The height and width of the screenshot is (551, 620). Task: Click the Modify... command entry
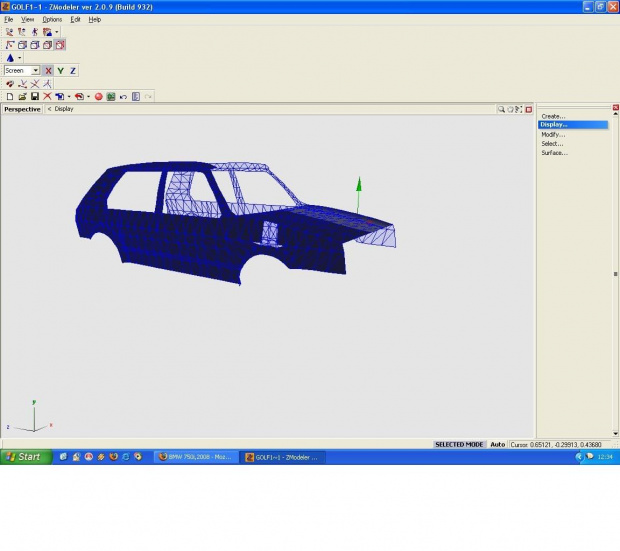click(x=553, y=134)
